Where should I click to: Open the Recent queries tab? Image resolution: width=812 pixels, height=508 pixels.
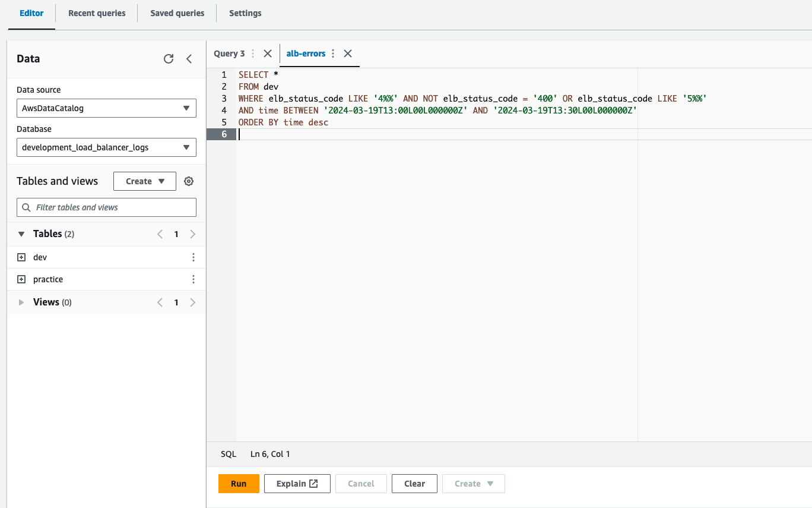(97, 13)
